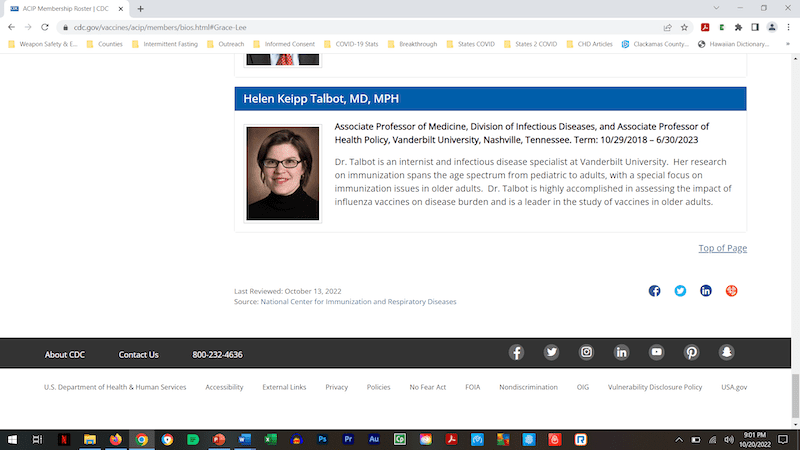The image size is (800, 450).
Task: Open CDC Twitter icon in footer
Action: [551, 353]
